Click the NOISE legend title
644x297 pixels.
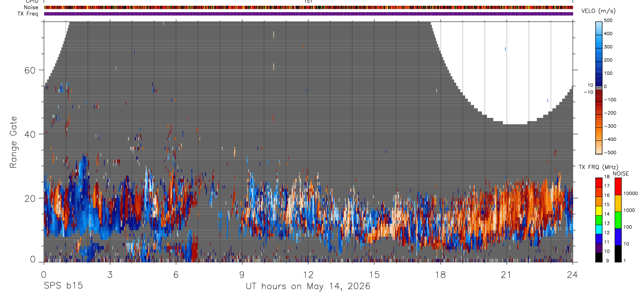(620, 174)
